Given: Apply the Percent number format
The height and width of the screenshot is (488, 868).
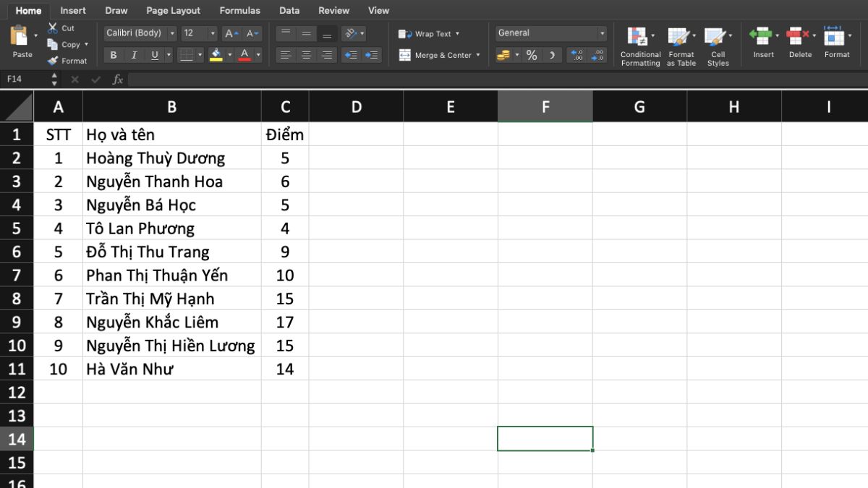Looking at the screenshot, I should pos(532,54).
